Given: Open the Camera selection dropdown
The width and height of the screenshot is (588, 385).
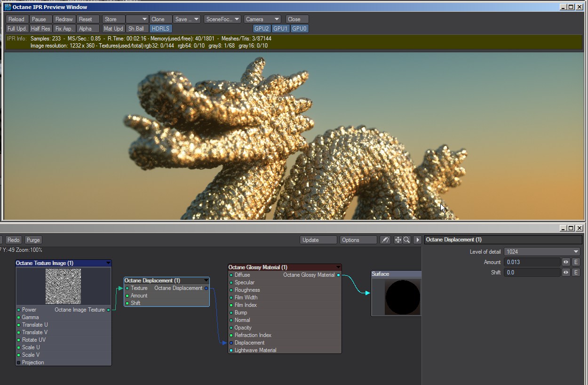Looking at the screenshot, I should click(262, 19).
